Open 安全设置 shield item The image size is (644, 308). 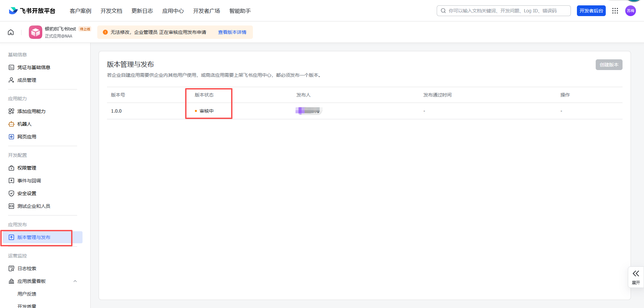tap(27, 193)
